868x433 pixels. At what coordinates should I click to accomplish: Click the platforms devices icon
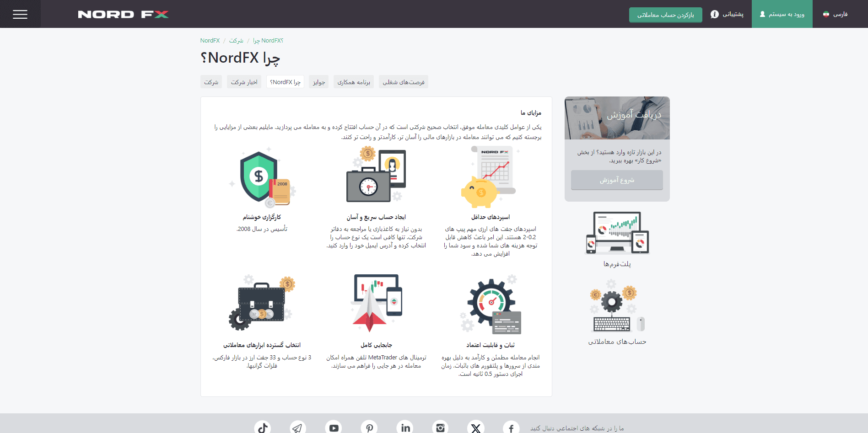coord(617,233)
